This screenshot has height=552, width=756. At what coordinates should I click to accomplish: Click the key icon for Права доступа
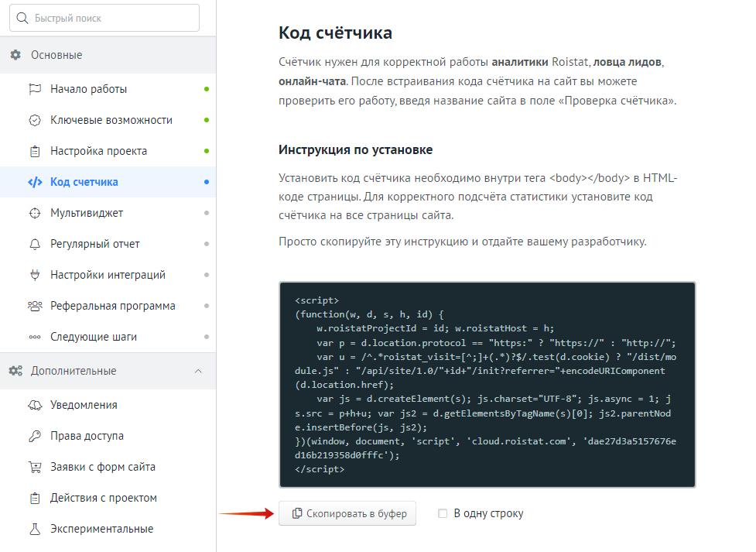[x=35, y=436]
